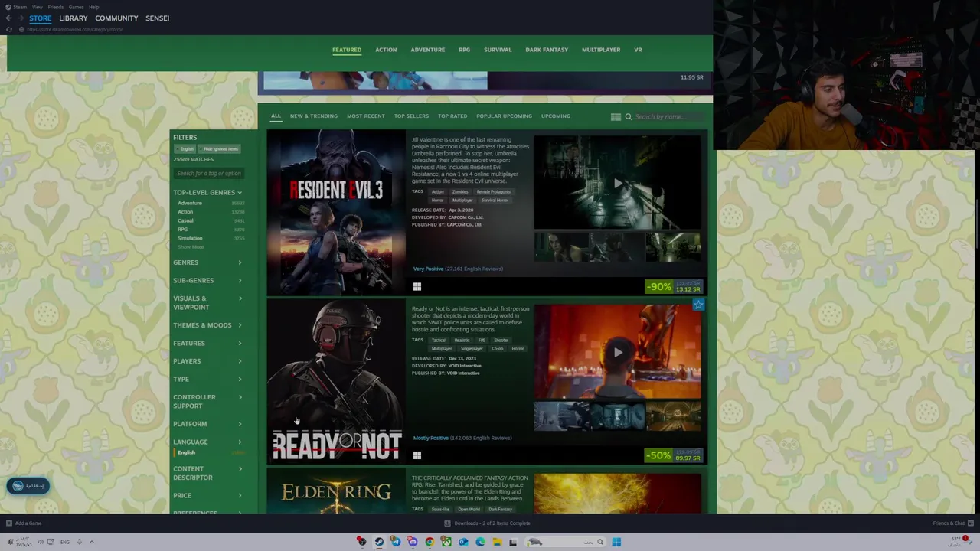Image resolution: width=980 pixels, height=551 pixels.
Task: Click the Windows platform icon under Ready or Not
Action: (x=417, y=455)
